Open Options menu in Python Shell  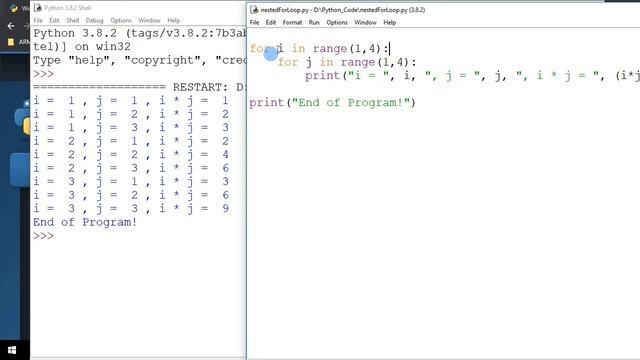(x=121, y=20)
